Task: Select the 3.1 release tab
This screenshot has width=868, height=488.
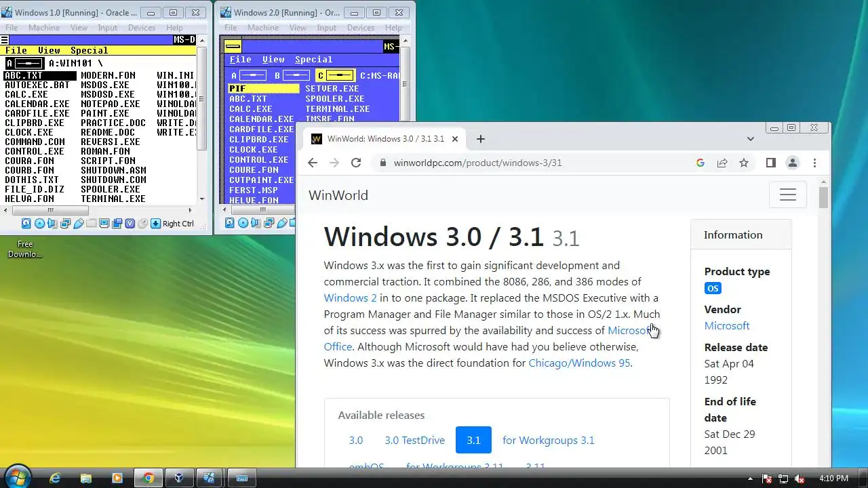Action: click(473, 440)
